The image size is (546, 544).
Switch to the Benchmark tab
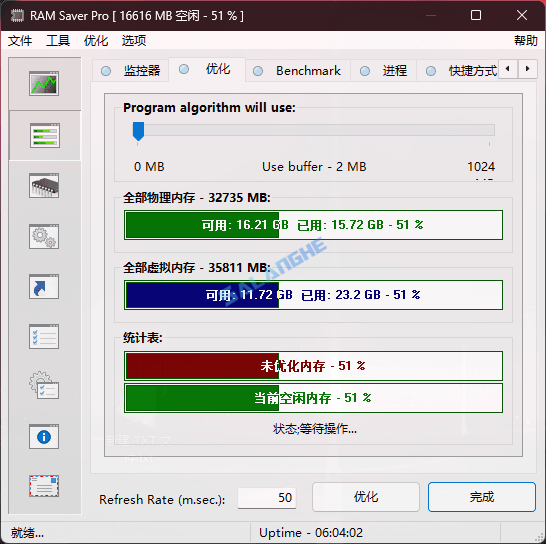tap(298, 71)
